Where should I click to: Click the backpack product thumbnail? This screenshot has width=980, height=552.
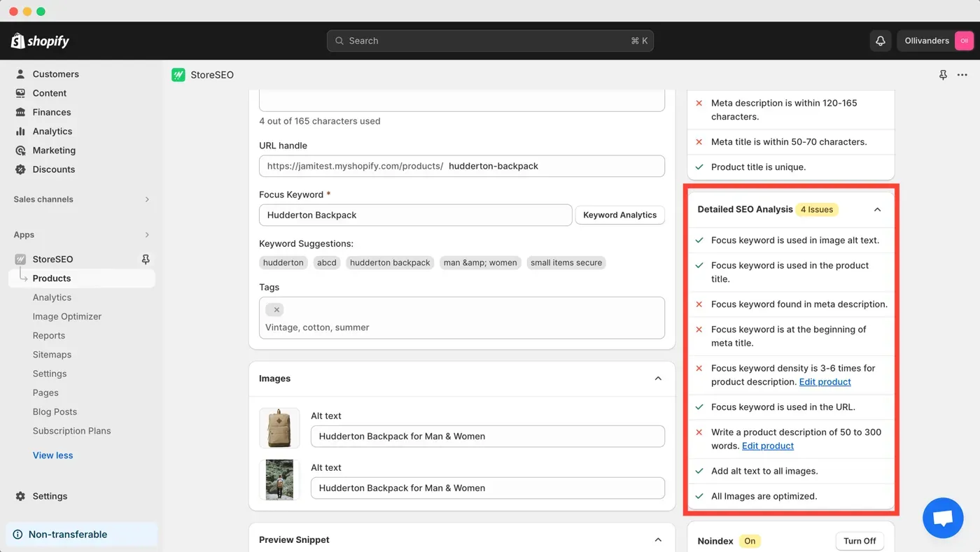coord(279,428)
